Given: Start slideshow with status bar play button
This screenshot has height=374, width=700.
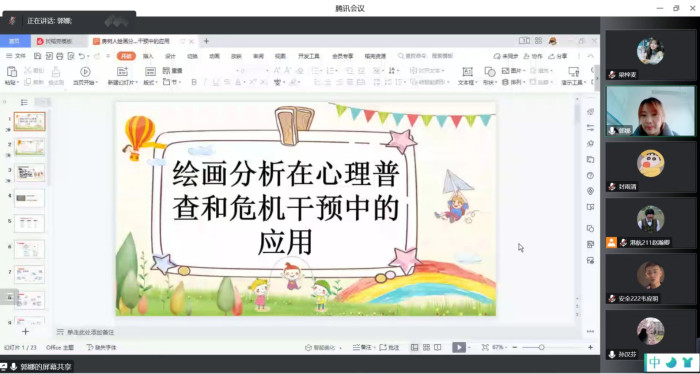Looking at the screenshot, I should [458, 347].
